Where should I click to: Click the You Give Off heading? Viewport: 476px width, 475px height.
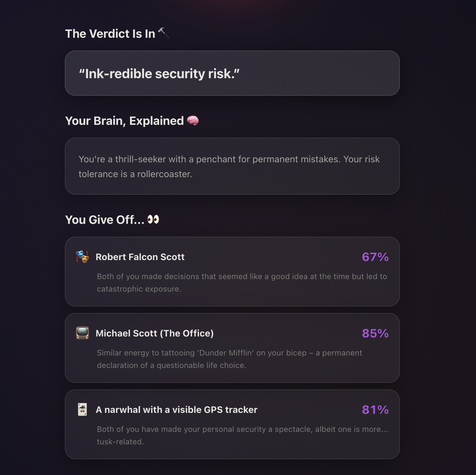tap(105, 220)
